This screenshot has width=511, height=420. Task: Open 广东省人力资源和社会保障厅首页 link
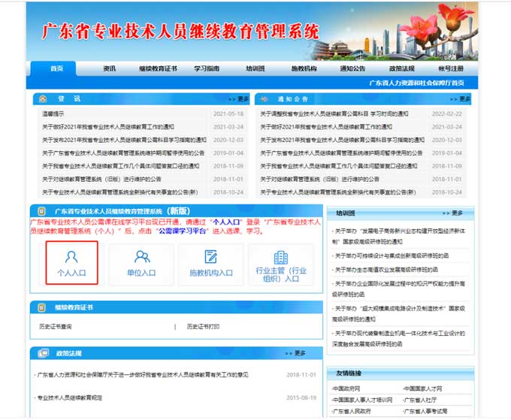pyautogui.click(x=417, y=83)
